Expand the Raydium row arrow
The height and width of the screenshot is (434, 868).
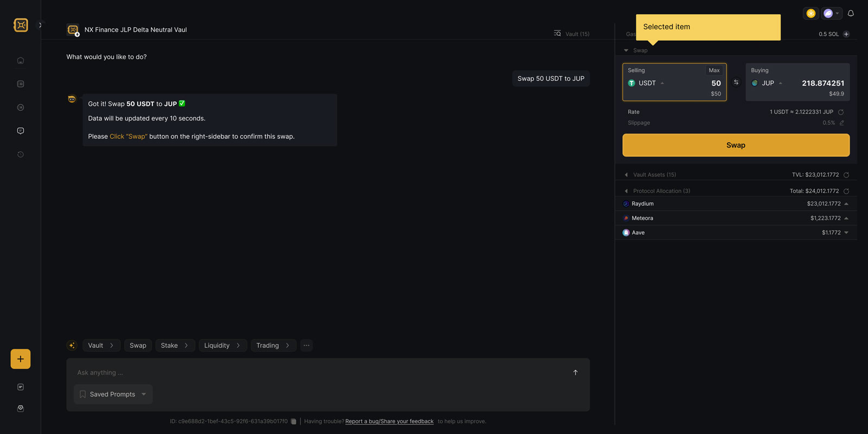coord(846,204)
